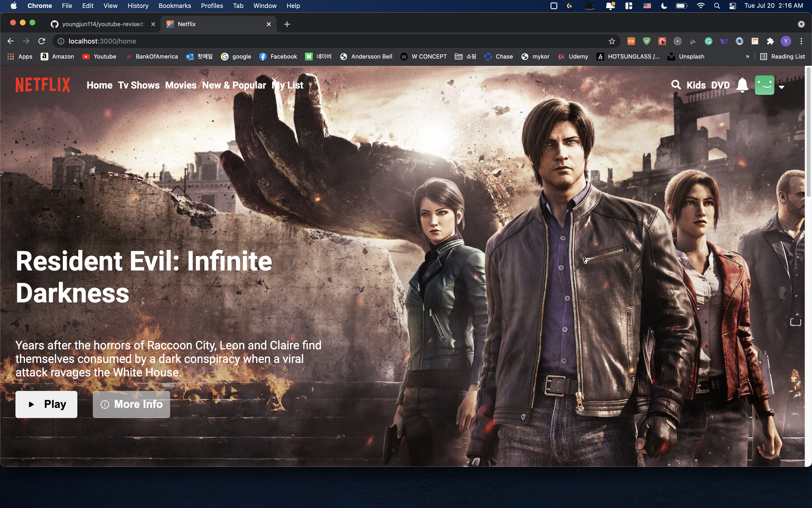812x508 pixels.
Task: Click the Netflix logo
Action: point(43,85)
